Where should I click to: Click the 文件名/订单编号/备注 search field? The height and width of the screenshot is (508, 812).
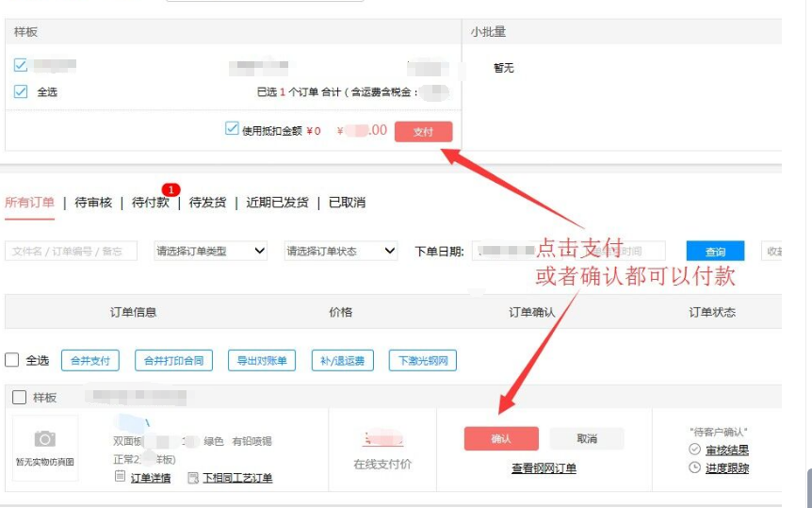tap(72, 252)
